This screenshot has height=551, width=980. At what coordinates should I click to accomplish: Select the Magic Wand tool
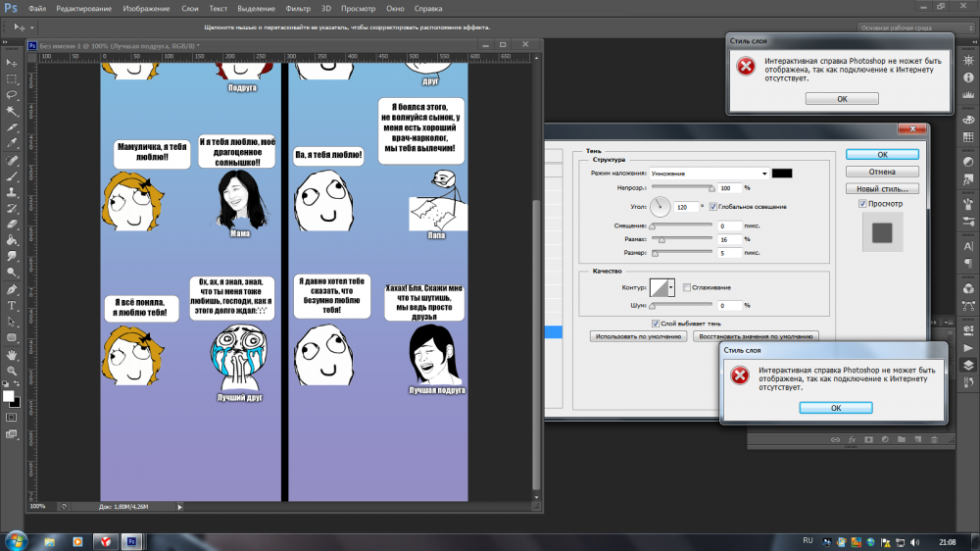(12, 112)
